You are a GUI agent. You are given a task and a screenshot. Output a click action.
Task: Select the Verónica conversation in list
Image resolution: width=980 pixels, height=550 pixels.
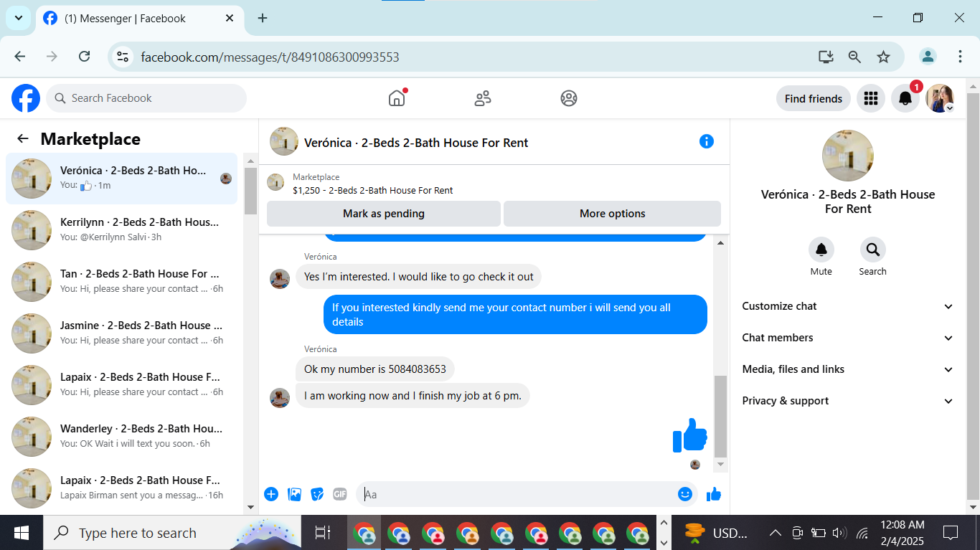[122, 179]
